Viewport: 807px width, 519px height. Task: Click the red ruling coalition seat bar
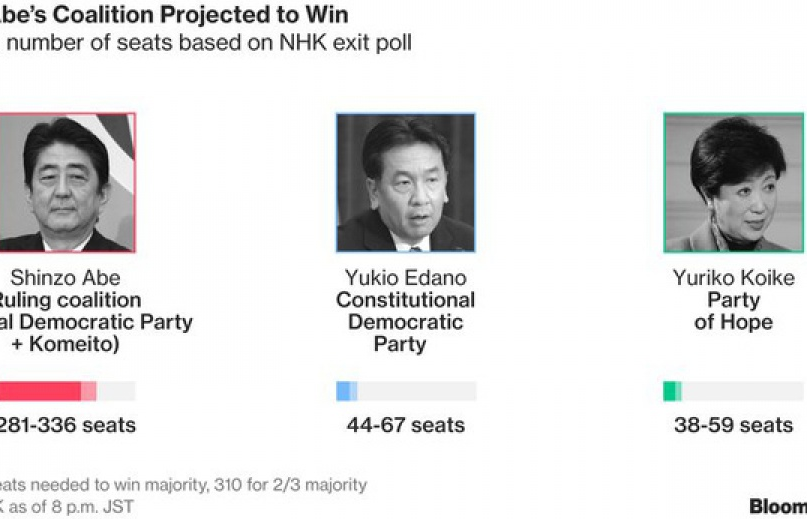tap(45, 391)
